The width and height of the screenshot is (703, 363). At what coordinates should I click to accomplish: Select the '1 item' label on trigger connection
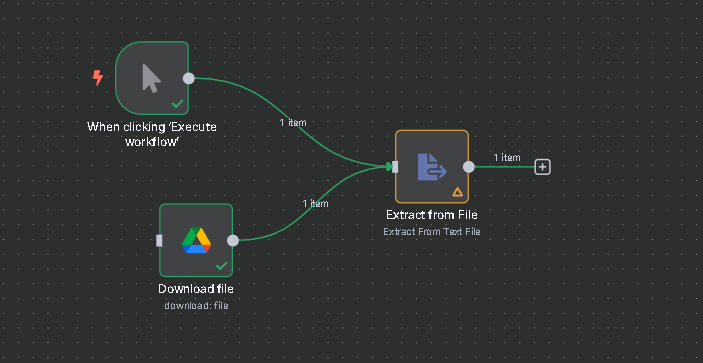(x=293, y=122)
